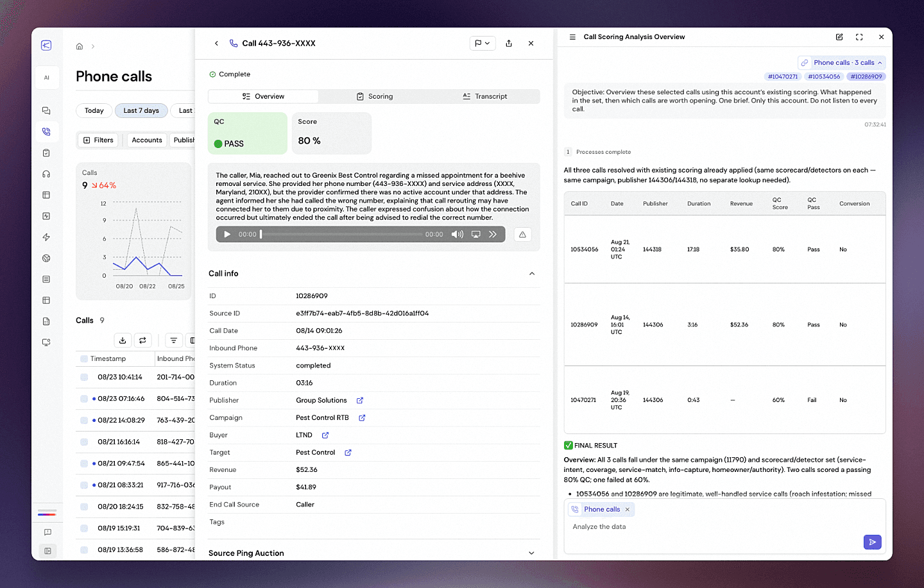This screenshot has height=588, width=924.
Task: Seek within the audio progress bar
Action: click(341, 235)
